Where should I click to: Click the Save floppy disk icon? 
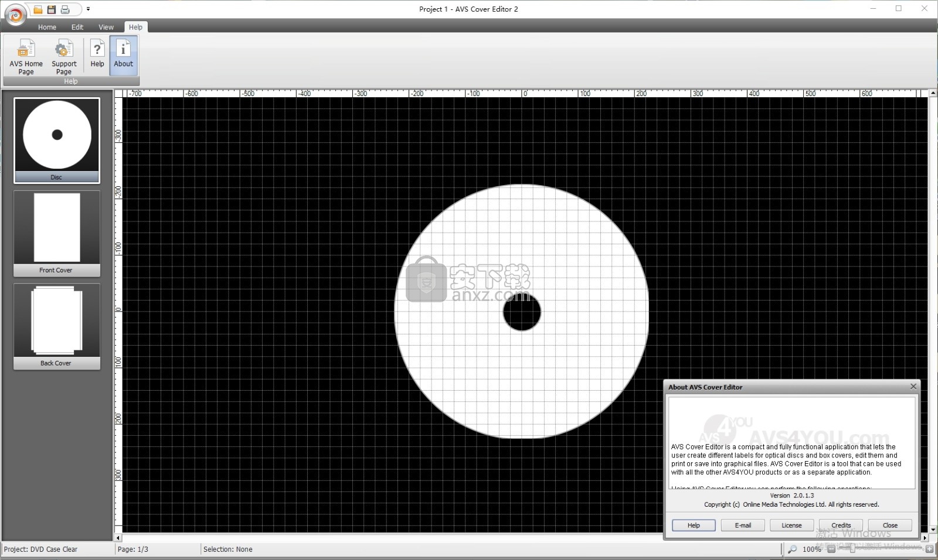[x=52, y=9]
